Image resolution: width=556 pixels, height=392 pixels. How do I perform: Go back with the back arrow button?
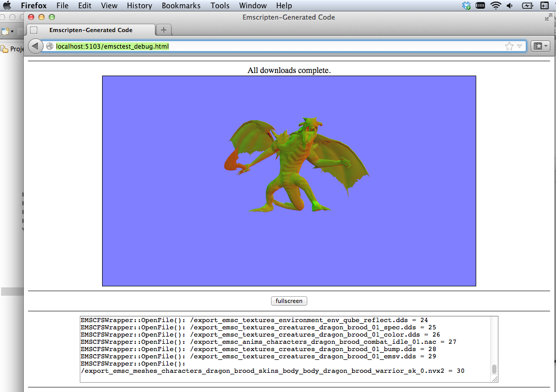point(35,46)
